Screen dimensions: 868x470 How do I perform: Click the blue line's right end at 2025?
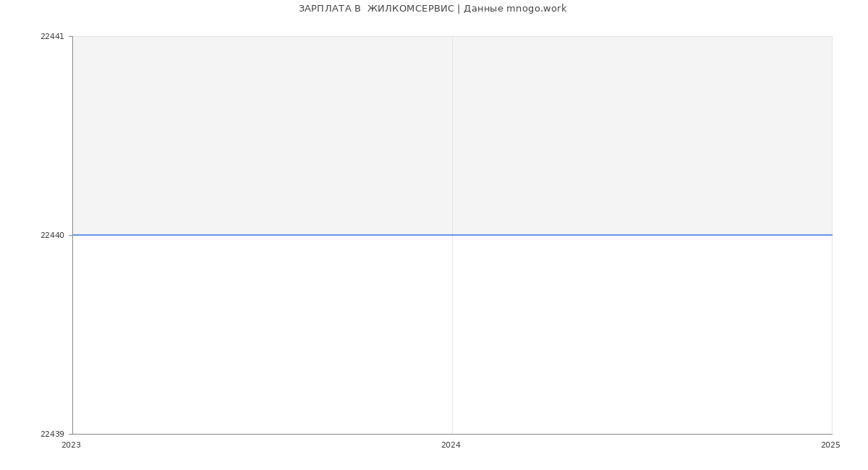coord(830,235)
